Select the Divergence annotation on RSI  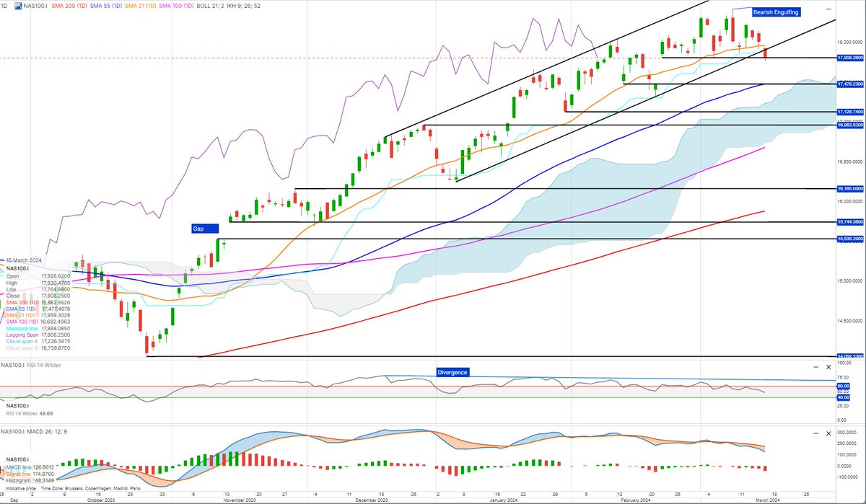click(453, 372)
